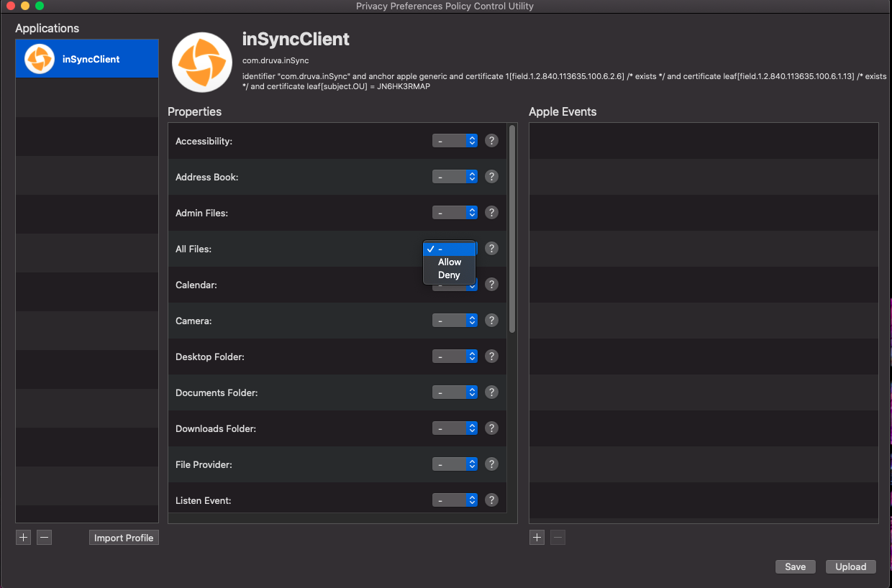Click the plus icon under Applications list
This screenshot has width=892, height=588.
coord(24,538)
